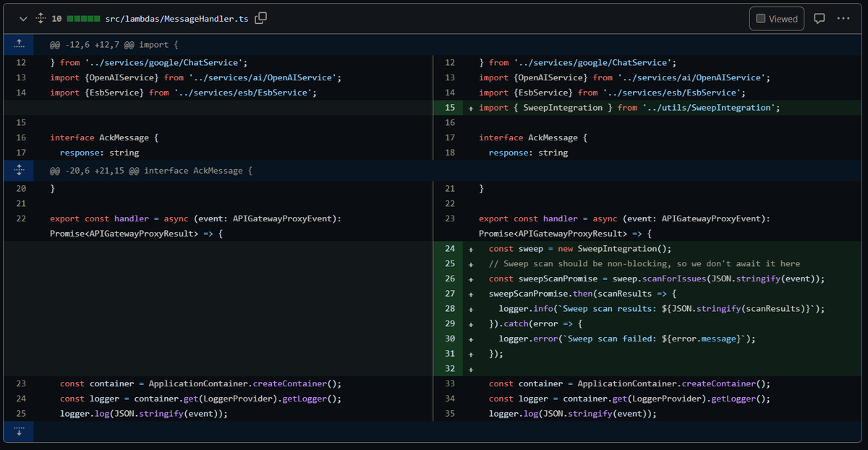Click left-side 'logger.log(JSON.stringify(event));' line
Viewport: 868px width, 450px height.
[144, 414]
